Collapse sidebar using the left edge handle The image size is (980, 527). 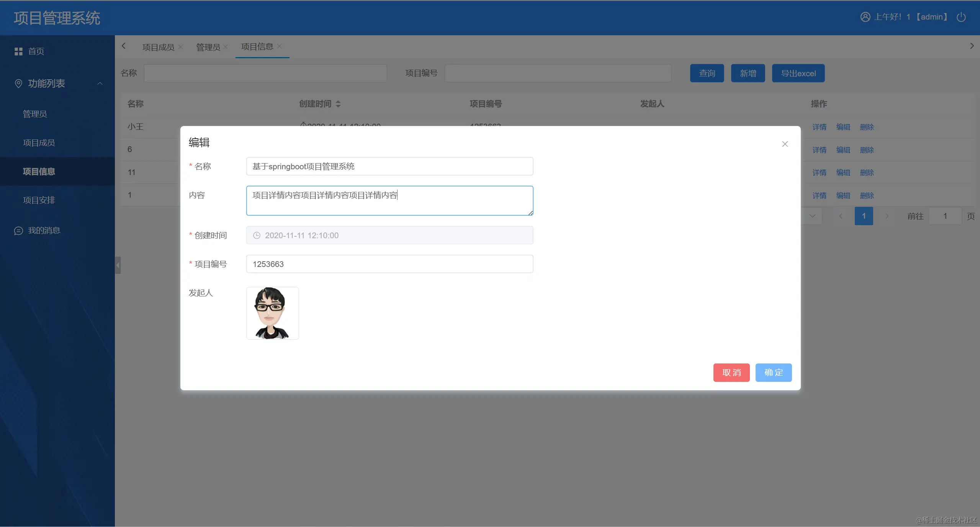pos(118,265)
